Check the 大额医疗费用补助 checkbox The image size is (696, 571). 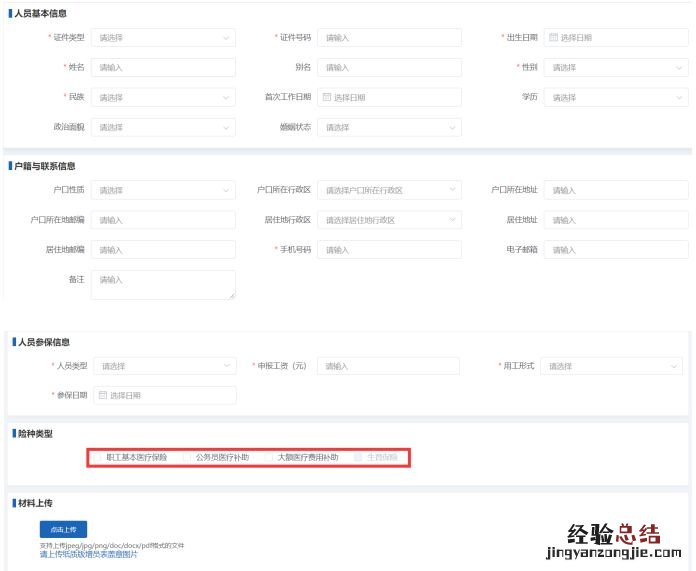coord(269,457)
